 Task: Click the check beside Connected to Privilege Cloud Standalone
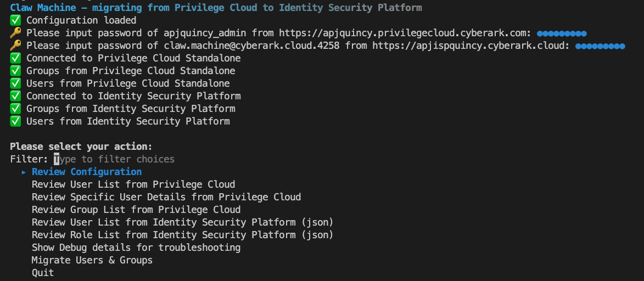click(x=15, y=58)
